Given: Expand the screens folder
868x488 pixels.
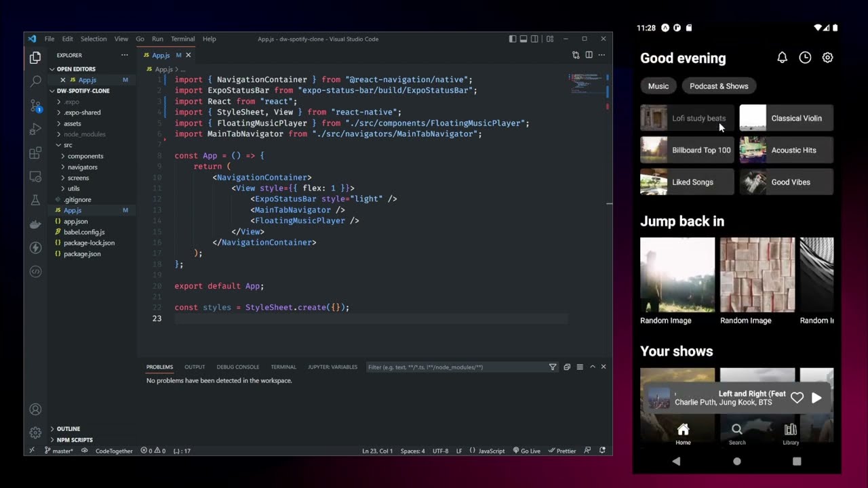Looking at the screenshot, I should pos(78,178).
